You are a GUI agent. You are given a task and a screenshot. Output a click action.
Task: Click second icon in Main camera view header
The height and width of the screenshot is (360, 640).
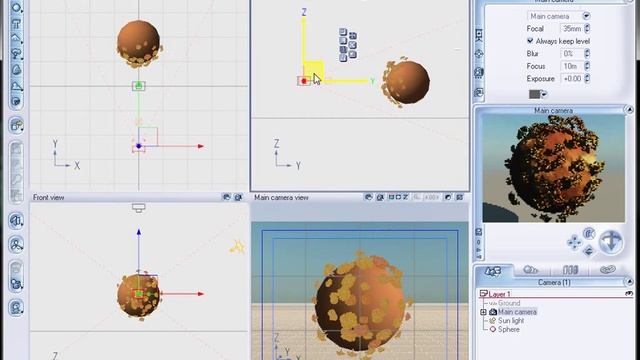click(x=380, y=198)
